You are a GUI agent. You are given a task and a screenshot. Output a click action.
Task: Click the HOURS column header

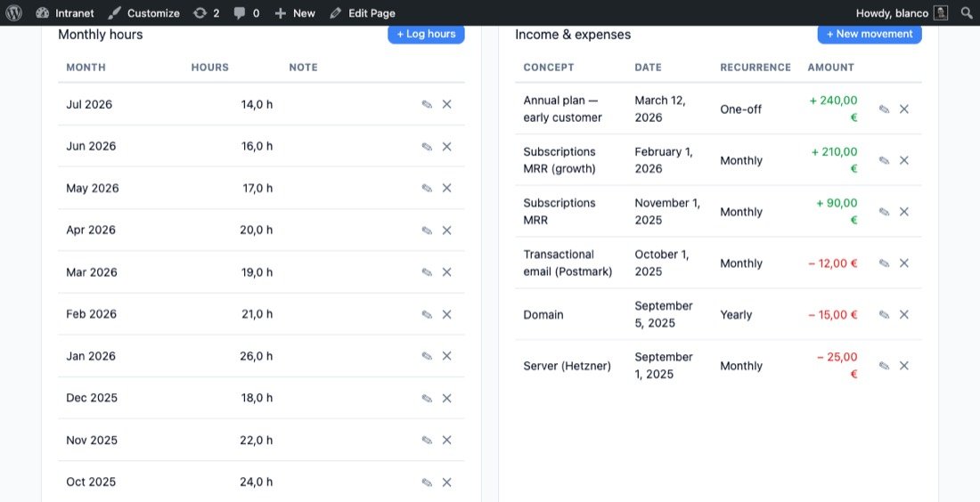click(x=210, y=68)
